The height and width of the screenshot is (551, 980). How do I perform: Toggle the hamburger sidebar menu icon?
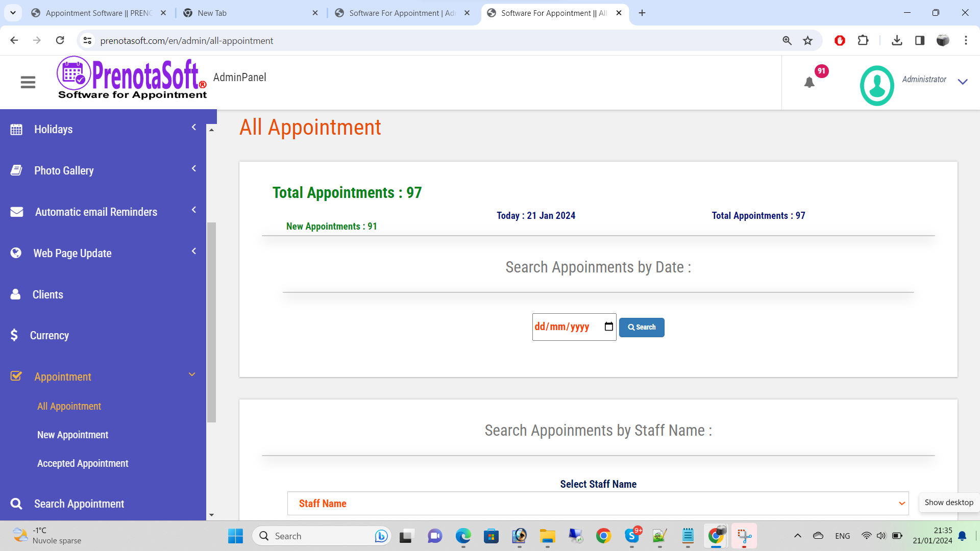point(28,82)
